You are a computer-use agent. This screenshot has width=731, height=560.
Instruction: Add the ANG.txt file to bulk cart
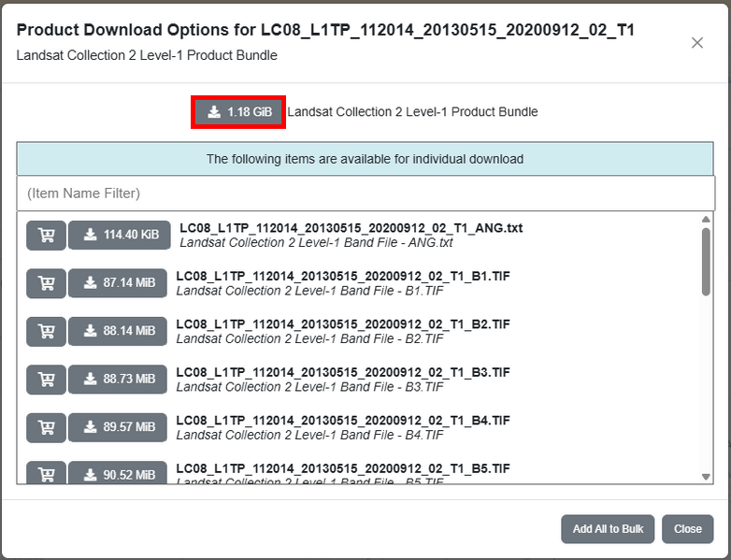[46, 235]
